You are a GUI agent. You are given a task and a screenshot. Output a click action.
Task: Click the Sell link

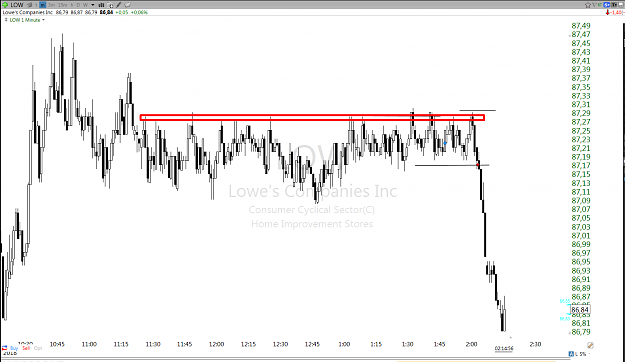coord(26,348)
